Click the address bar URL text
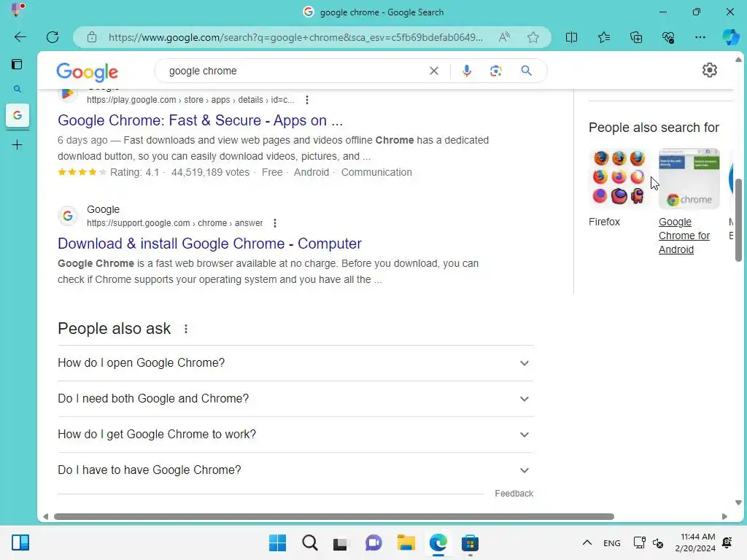This screenshot has width=747, height=560. (x=295, y=37)
